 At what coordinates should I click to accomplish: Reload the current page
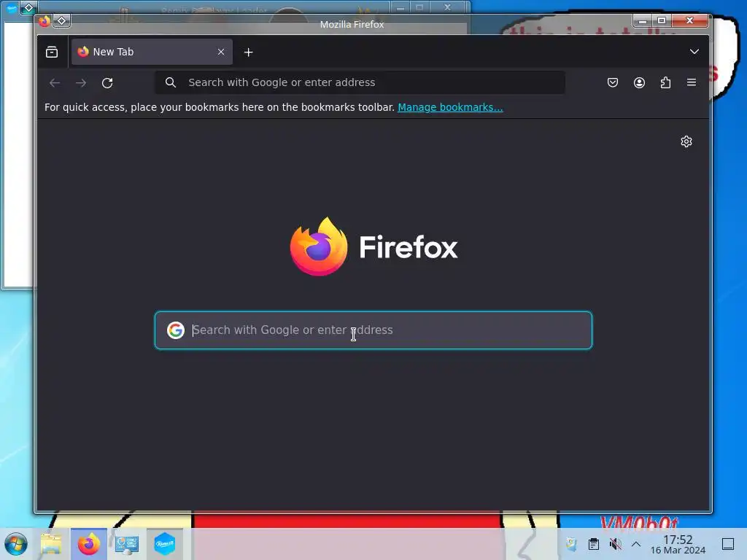107,83
